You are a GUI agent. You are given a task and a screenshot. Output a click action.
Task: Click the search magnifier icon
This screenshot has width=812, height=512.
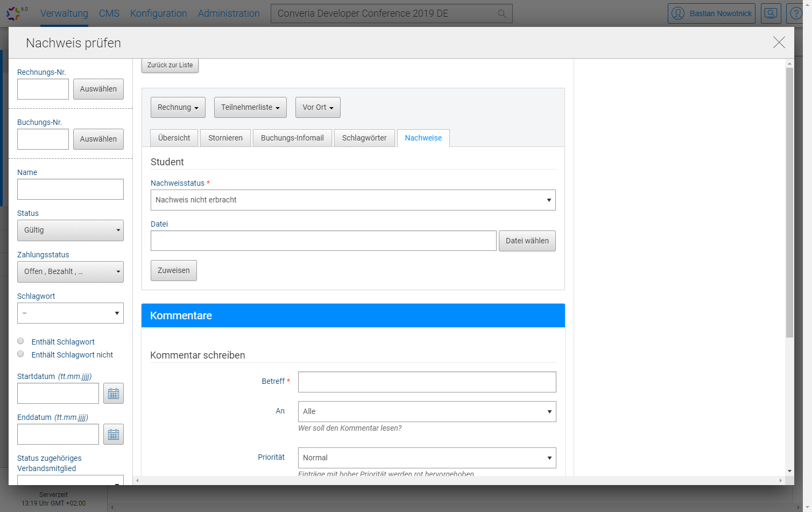point(502,14)
